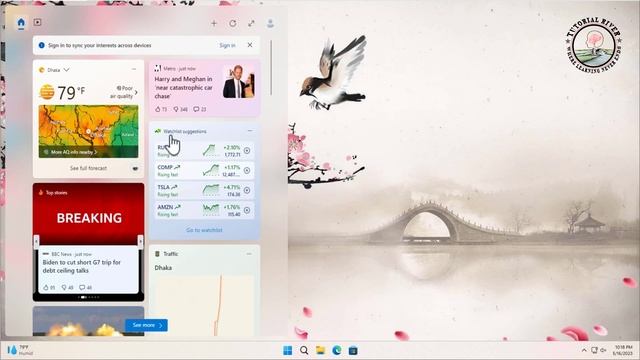
Task: Open taskbar Search
Action: (x=304, y=350)
